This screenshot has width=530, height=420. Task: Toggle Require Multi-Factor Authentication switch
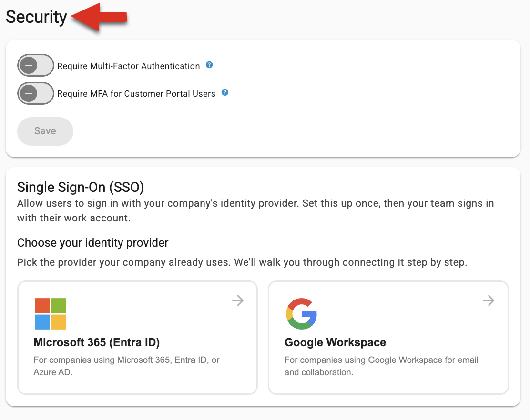point(35,65)
